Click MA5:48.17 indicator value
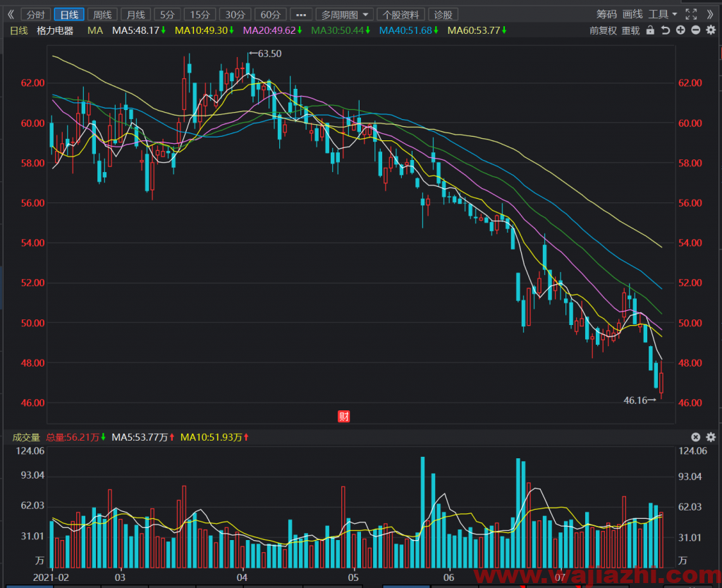The image size is (722, 588). [139, 31]
